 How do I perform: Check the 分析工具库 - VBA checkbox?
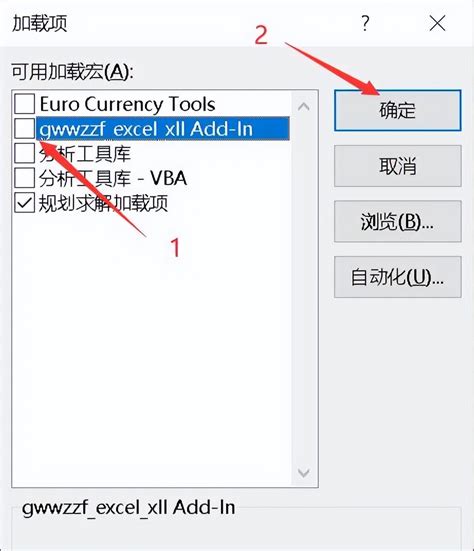[25, 178]
